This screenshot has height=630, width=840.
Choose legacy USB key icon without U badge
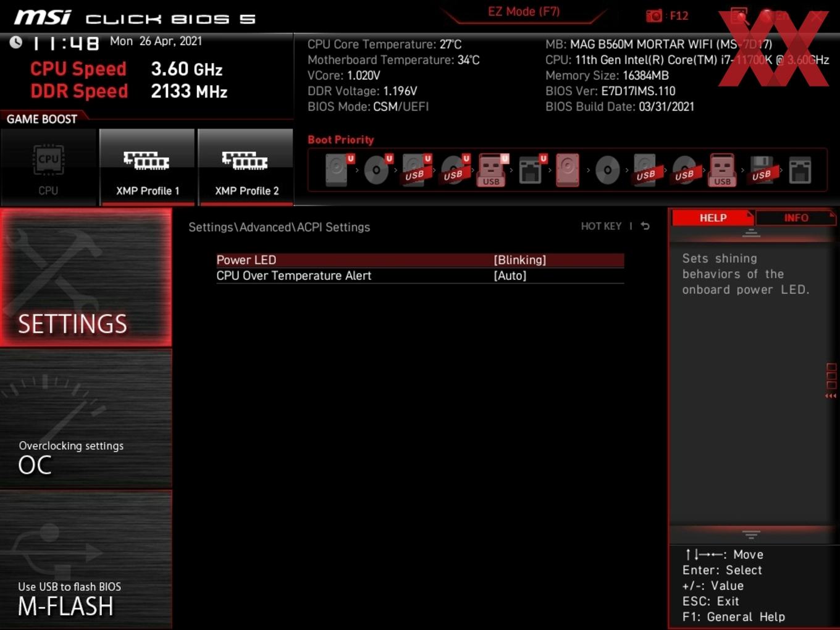pyautogui.click(x=723, y=170)
